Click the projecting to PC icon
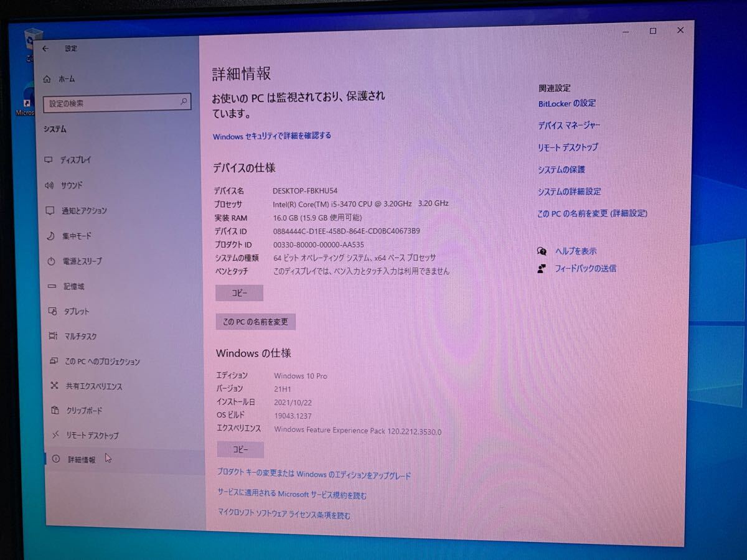This screenshot has width=747, height=560. 54,361
